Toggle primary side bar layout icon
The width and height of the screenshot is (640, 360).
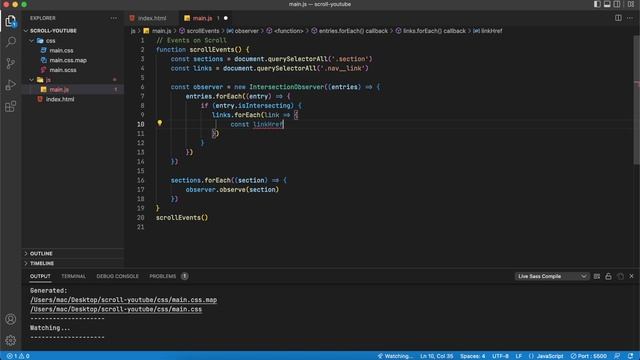pos(597,4)
